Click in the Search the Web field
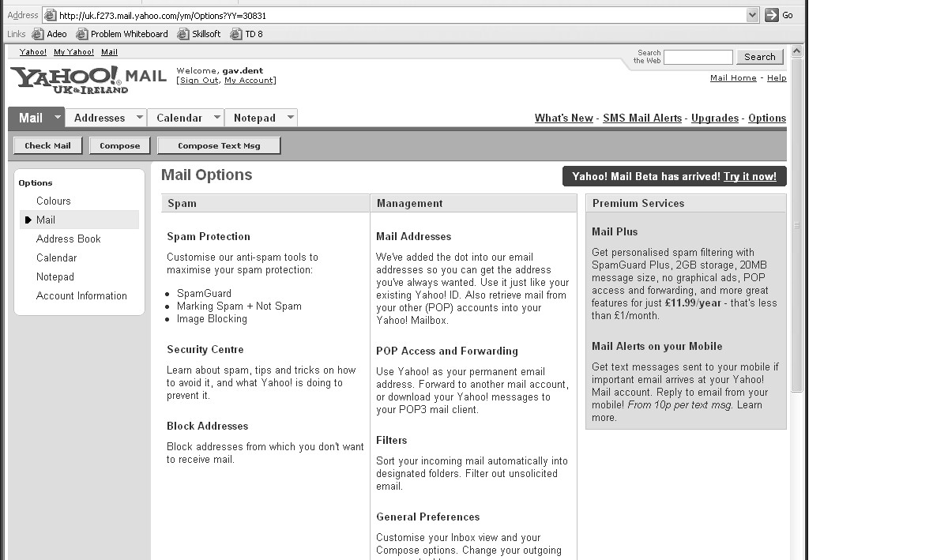This screenshot has height=560, width=933. (698, 57)
